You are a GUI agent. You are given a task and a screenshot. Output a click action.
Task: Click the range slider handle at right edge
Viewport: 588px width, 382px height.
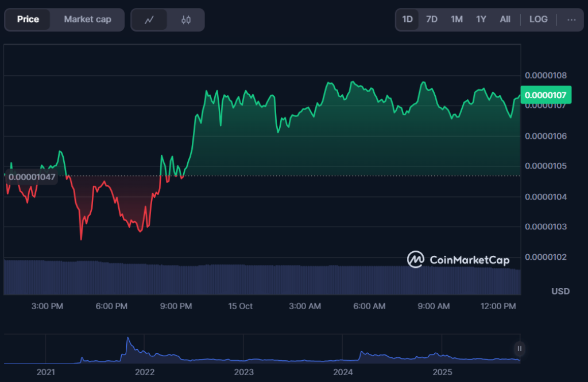519,348
